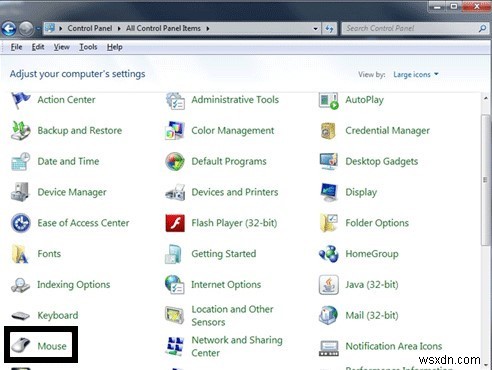Viewport: 492px width, 370px height.
Task: Click the Notification Area Icons icon
Action: [329, 348]
